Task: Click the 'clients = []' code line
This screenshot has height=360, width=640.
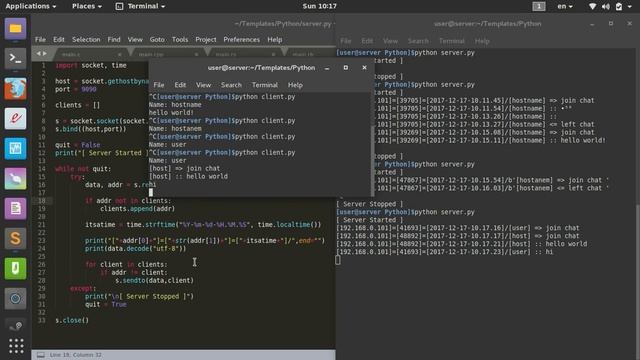Action: pyautogui.click(x=78, y=105)
